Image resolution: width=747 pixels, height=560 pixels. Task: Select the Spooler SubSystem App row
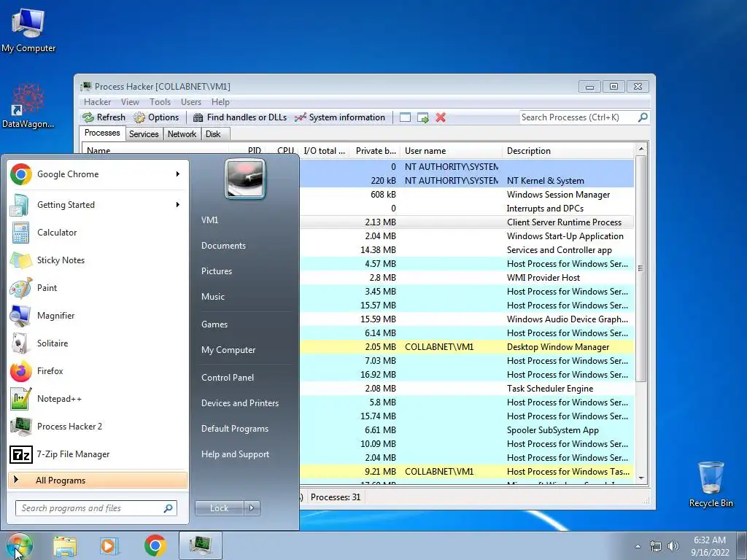[467, 430]
